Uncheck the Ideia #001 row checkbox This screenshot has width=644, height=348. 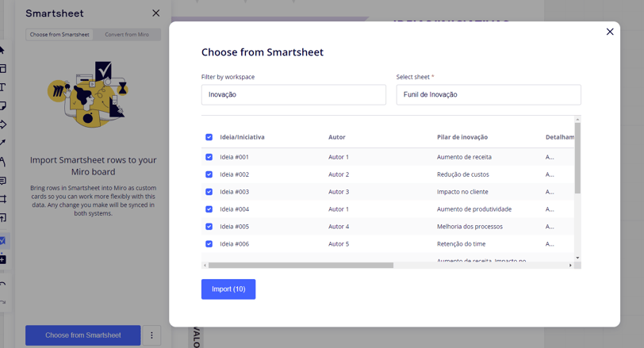[209, 157]
